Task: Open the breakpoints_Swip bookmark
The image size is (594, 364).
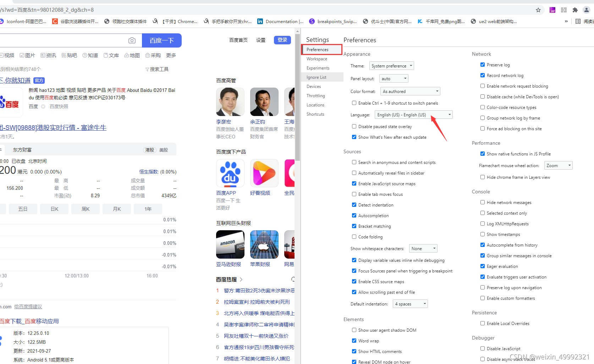Action: (x=333, y=21)
